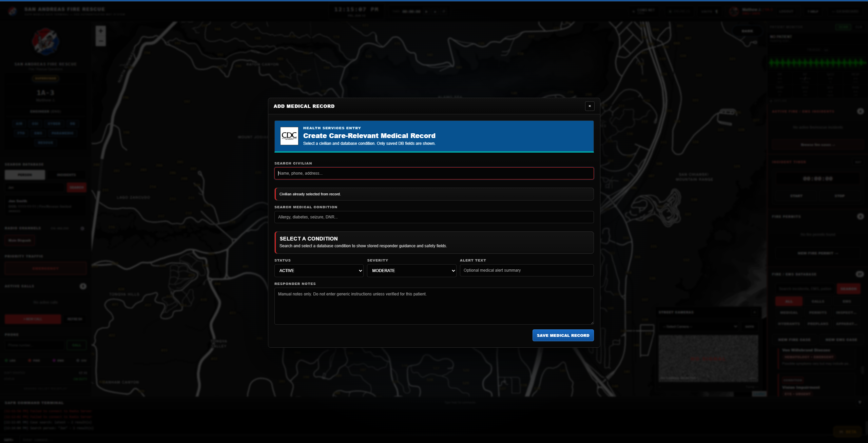This screenshot has height=443, width=868.
Task: Open the Severity dropdown showing MODERATE
Action: coord(411,271)
